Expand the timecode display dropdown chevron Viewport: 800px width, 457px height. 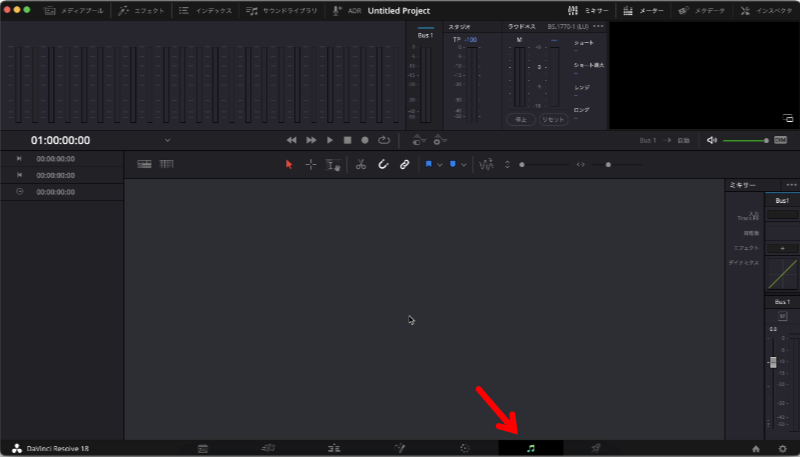pyautogui.click(x=167, y=140)
